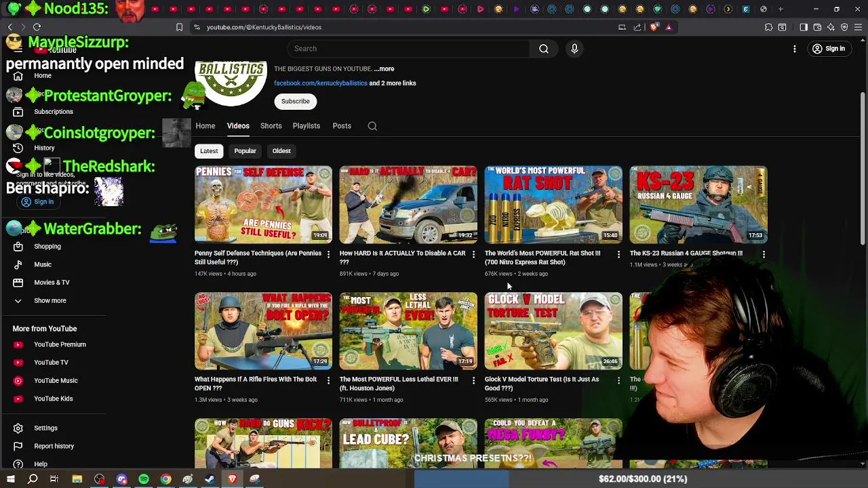
Task: Switch to the channel Home tab
Action: pos(205,126)
